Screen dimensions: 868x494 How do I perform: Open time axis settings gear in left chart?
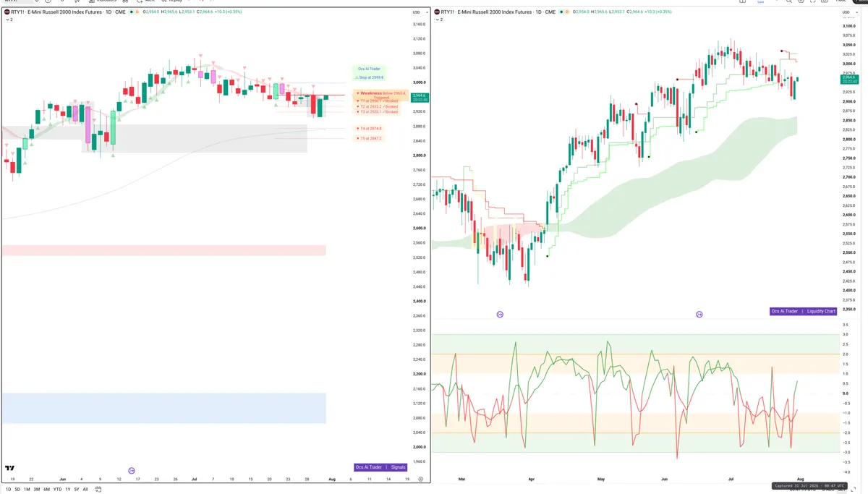coord(420,479)
